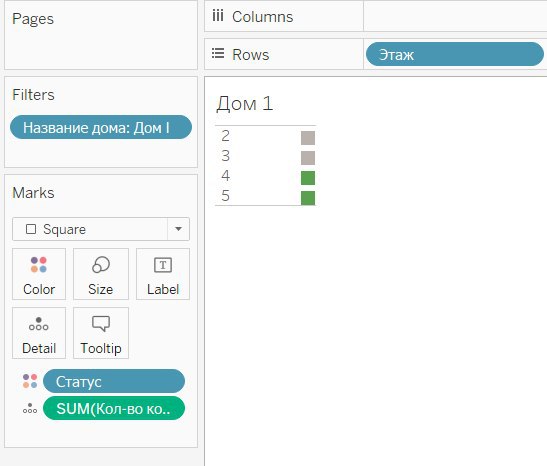This screenshot has height=466, width=547.
Task: Open the Label marks card
Action: (163, 274)
